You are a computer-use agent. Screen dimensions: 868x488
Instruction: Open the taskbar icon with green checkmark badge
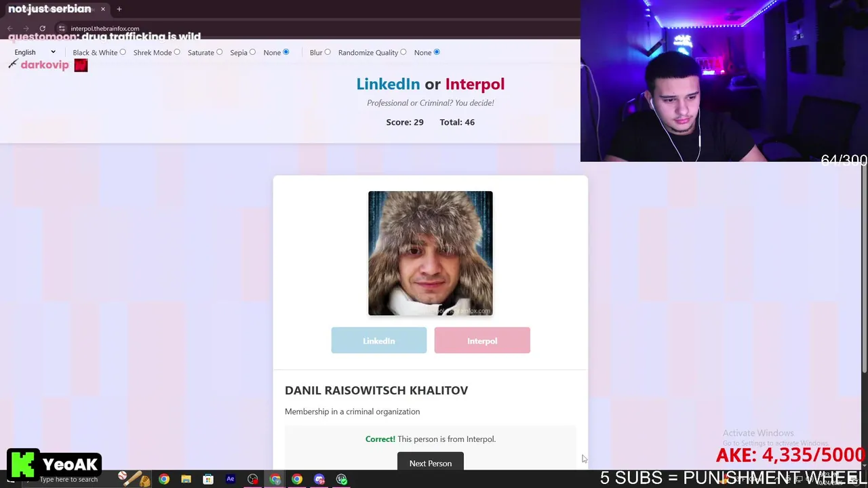click(342, 479)
